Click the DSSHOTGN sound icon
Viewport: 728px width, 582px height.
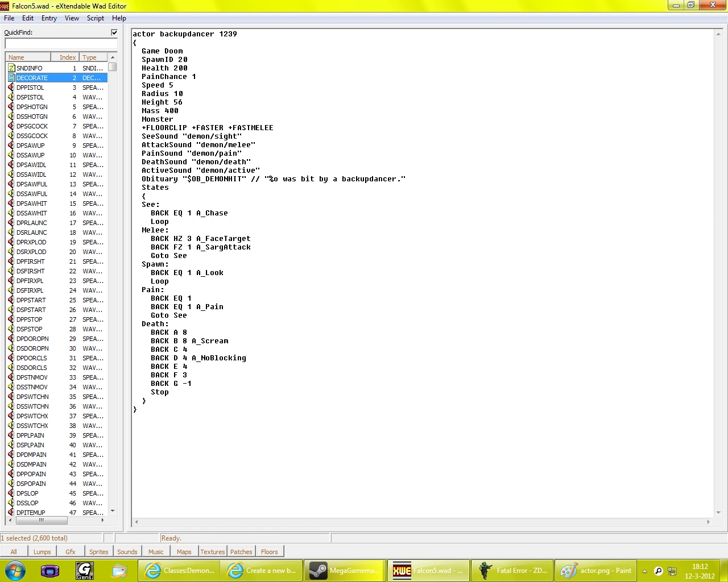(x=11, y=117)
